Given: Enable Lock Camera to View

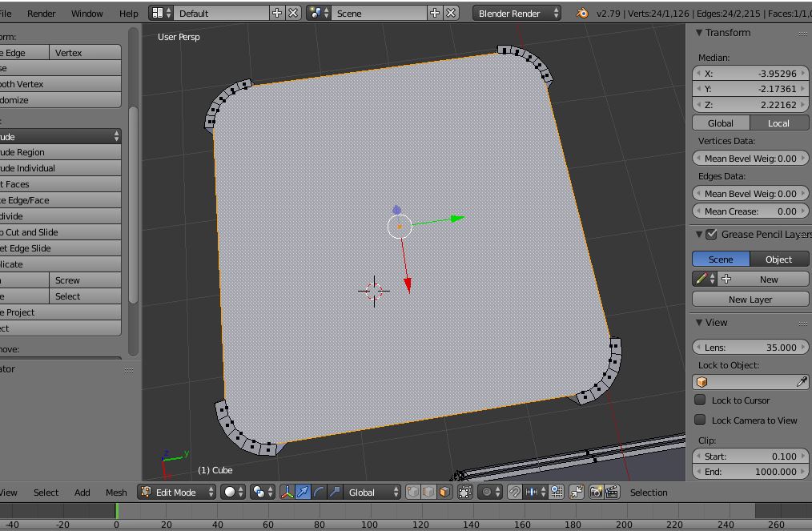Looking at the screenshot, I should click(x=701, y=420).
